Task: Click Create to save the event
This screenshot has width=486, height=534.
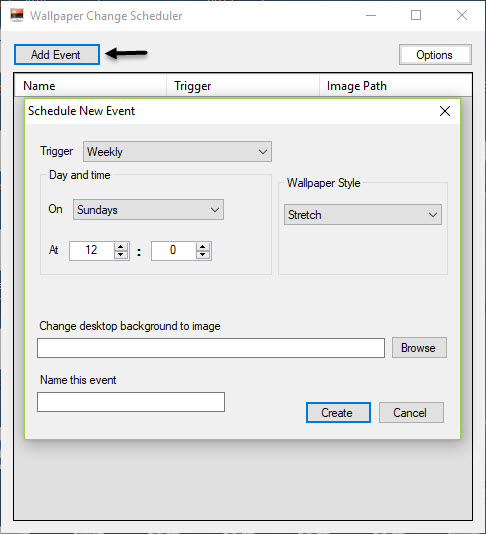Action: coord(338,413)
